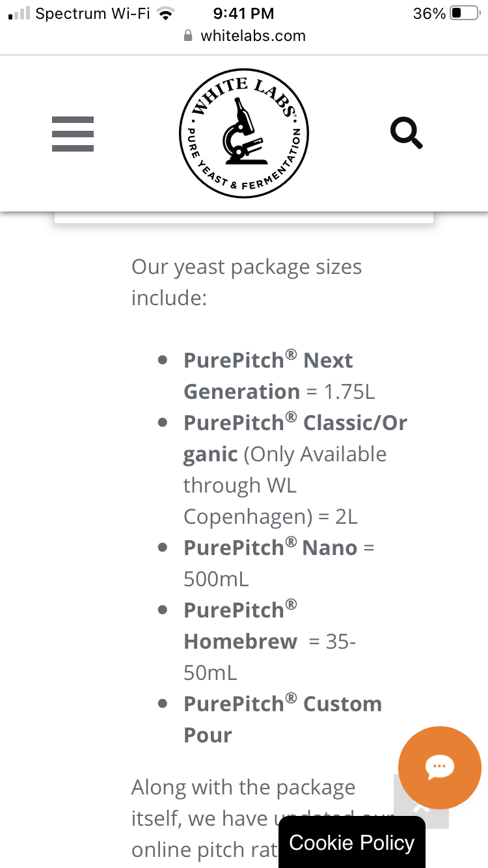
Task: Tap the 'Our yeast package sizes' heading text
Action: [247, 282]
